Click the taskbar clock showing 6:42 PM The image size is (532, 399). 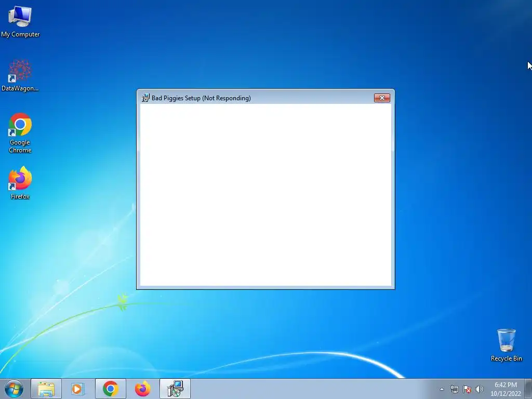[x=506, y=389]
